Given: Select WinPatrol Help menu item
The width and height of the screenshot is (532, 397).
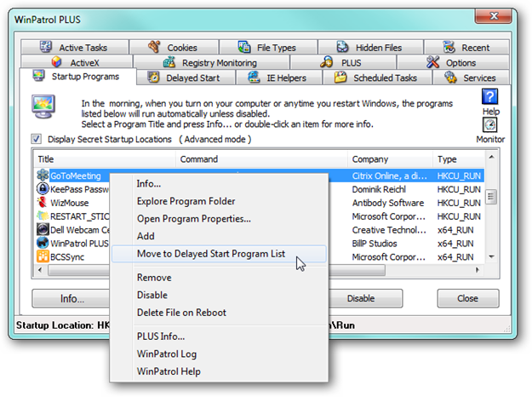Looking at the screenshot, I should pos(219,371).
